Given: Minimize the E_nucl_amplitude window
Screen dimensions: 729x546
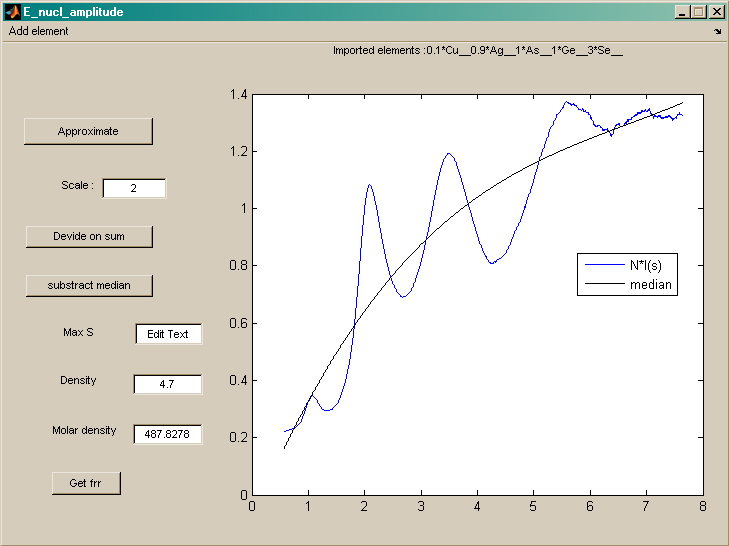Looking at the screenshot, I should tap(682, 12).
